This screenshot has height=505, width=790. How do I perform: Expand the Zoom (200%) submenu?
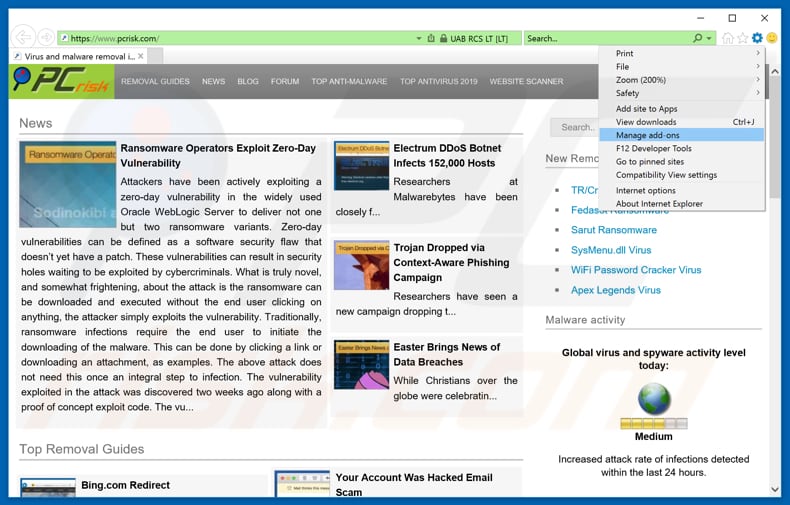tap(682, 80)
